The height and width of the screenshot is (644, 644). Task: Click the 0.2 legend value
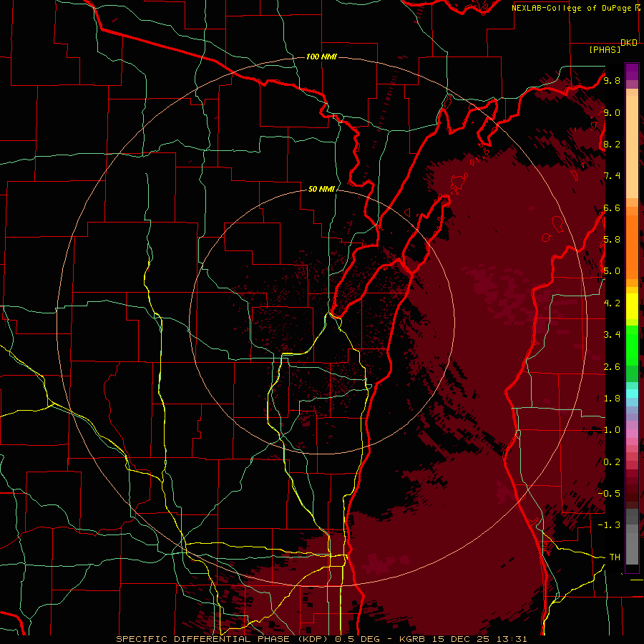(612, 462)
